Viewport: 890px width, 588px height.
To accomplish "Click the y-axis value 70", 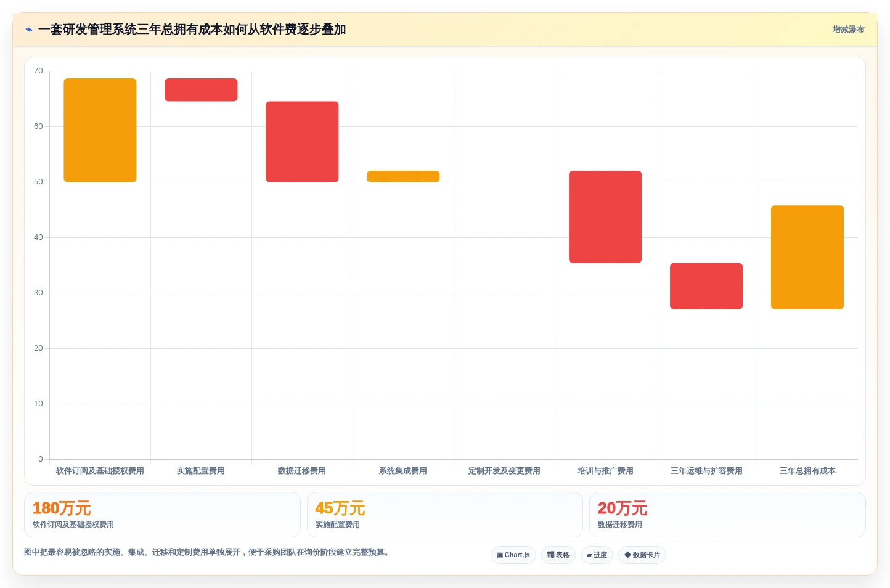I will [x=38, y=71].
